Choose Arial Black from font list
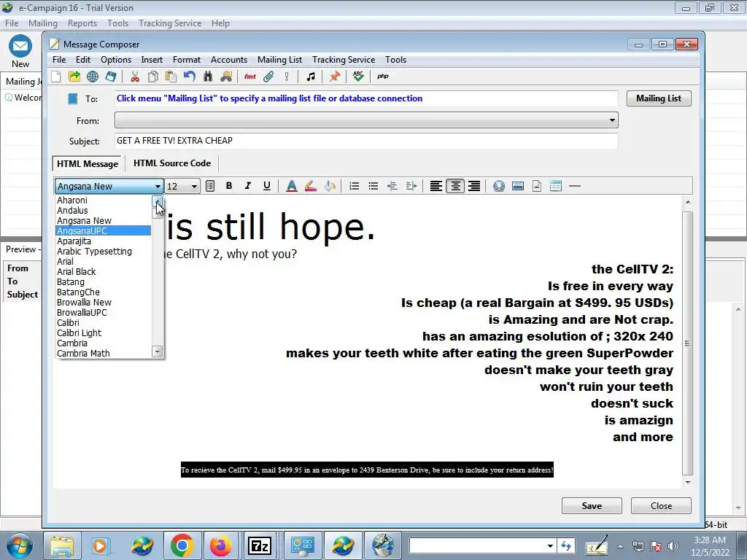Screen dimensions: 747x560 103,272
